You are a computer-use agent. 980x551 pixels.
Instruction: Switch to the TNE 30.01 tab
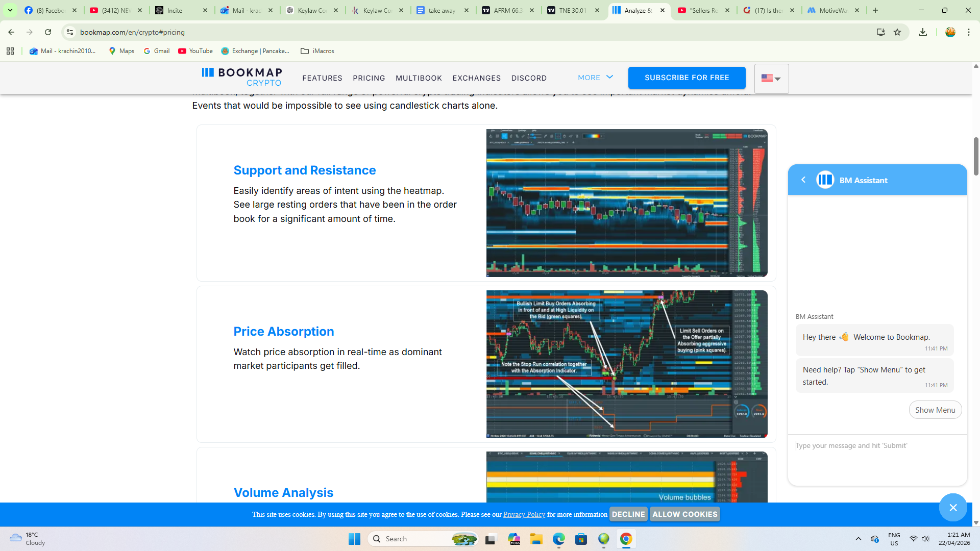tap(573, 10)
